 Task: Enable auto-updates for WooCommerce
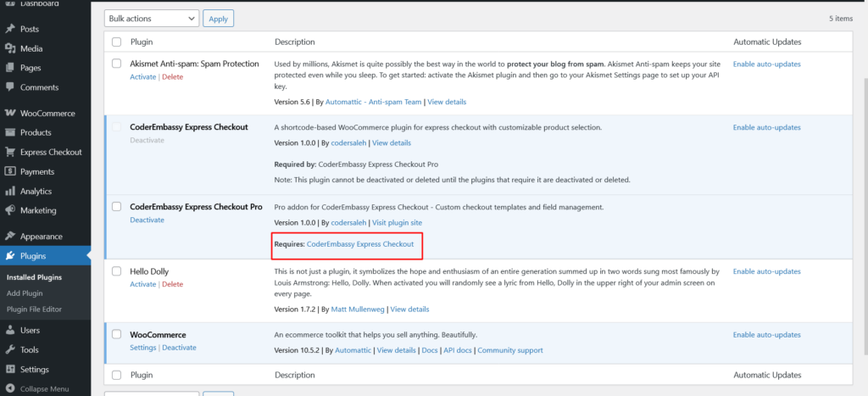point(766,335)
